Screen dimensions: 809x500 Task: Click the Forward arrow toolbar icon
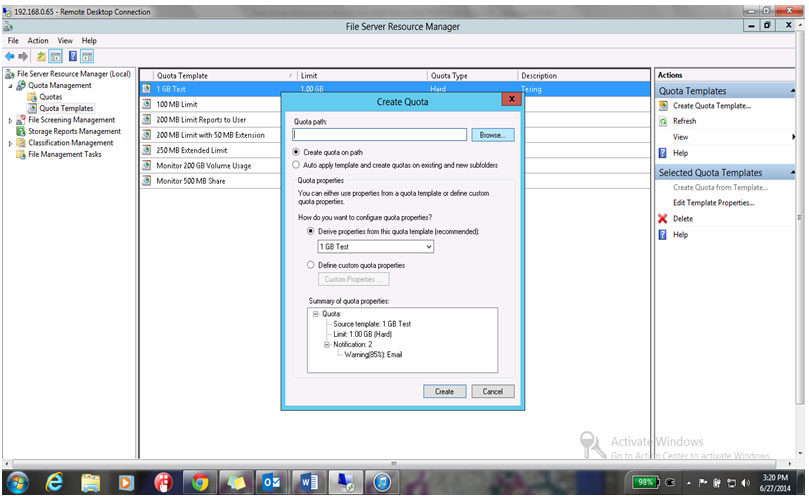click(23, 56)
